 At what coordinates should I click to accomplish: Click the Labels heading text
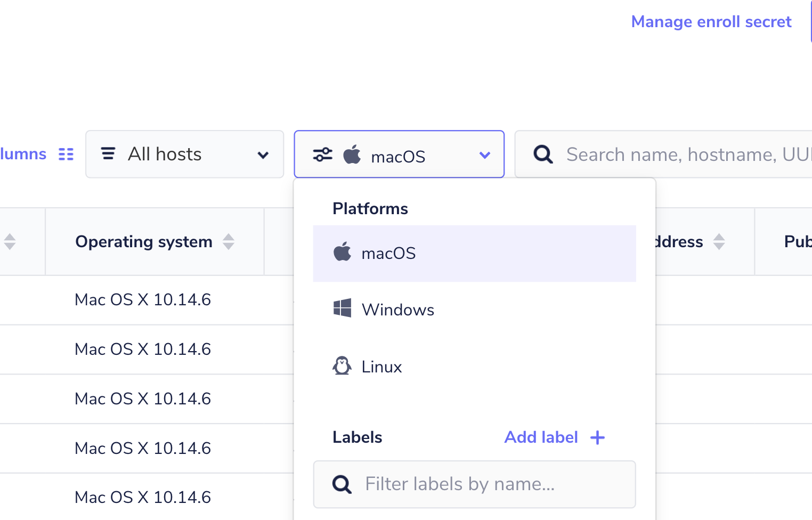coord(357,437)
